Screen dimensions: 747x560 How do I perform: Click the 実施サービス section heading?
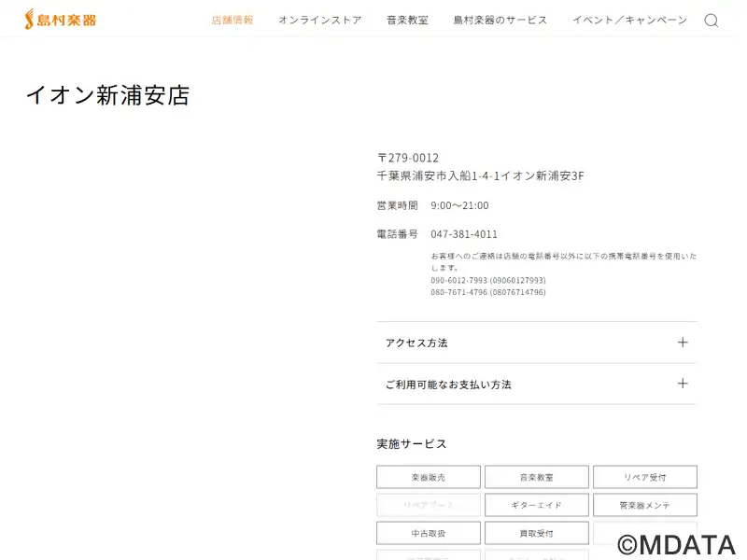click(x=412, y=444)
